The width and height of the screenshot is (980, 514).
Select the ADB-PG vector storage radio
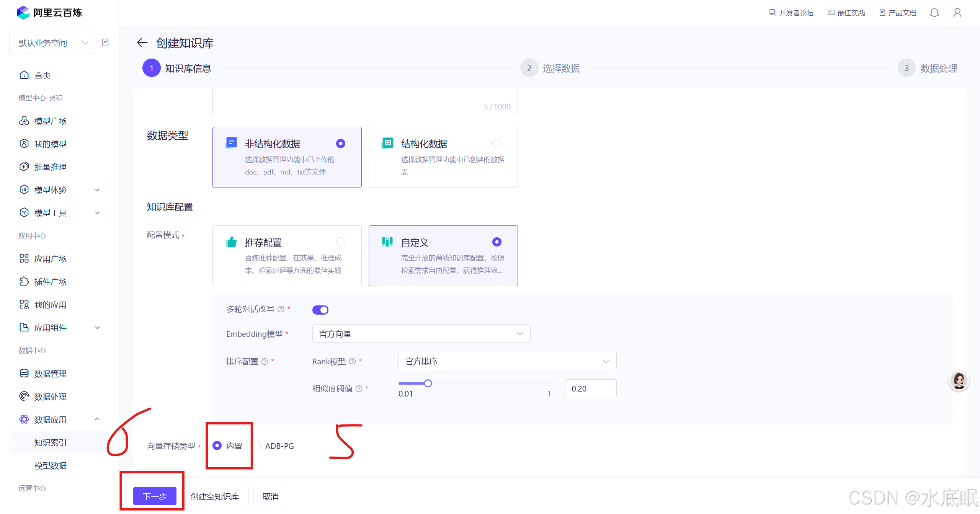point(257,446)
